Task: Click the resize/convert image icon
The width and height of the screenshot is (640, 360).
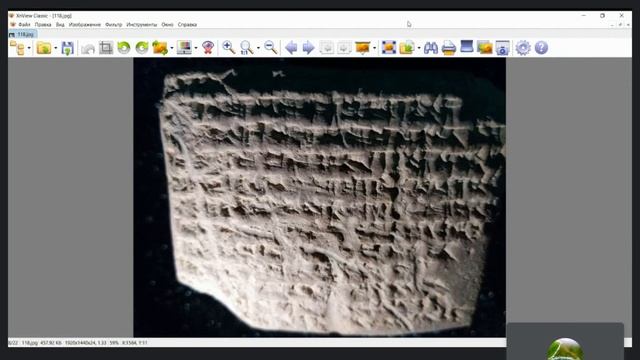Action: tap(160, 48)
